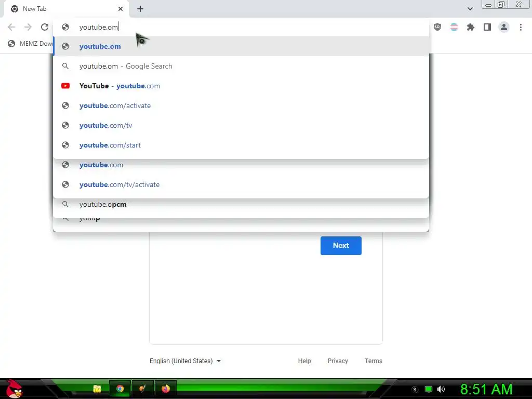The height and width of the screenshot is (399, 532).
Task: Select the plain youtube.com suggestion
Action: 241,165
